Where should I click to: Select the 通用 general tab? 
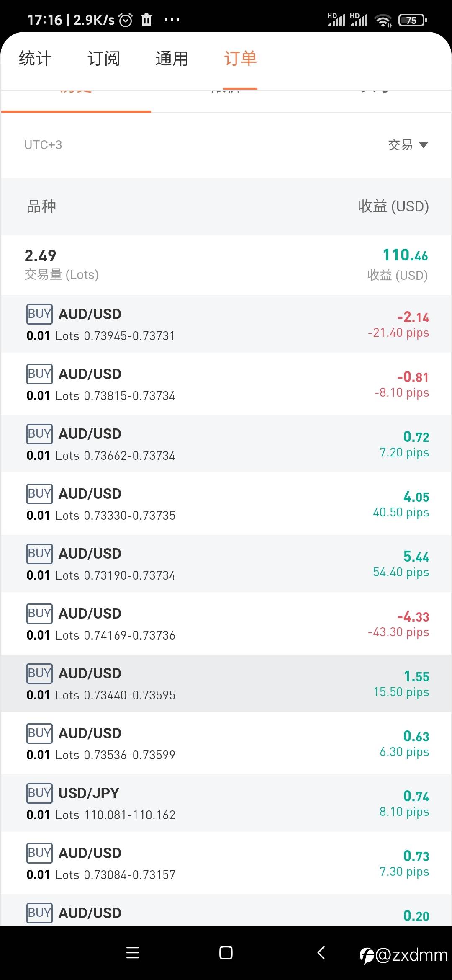(172, 59)
